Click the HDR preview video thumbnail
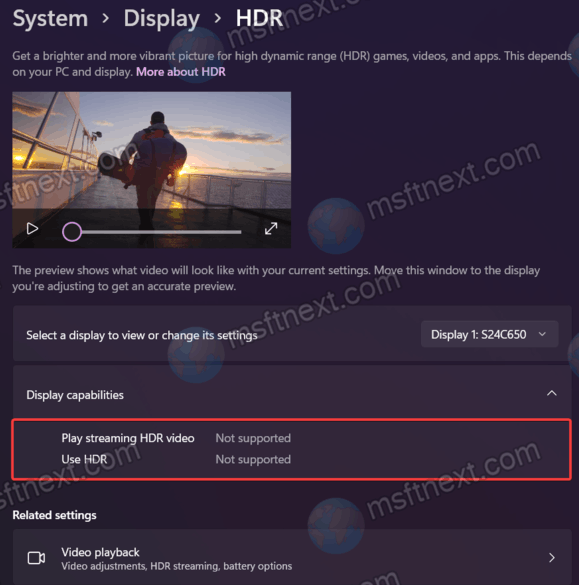Viewport: 579px width, 585px height. click(151, 170)
